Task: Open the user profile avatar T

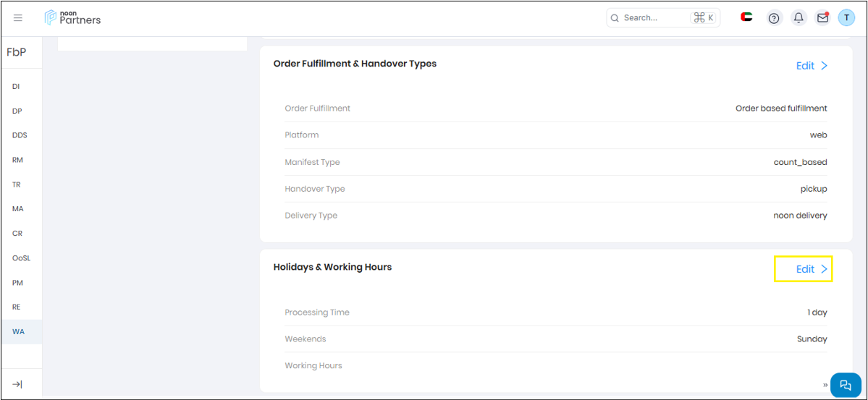Action: coord(846,18)
